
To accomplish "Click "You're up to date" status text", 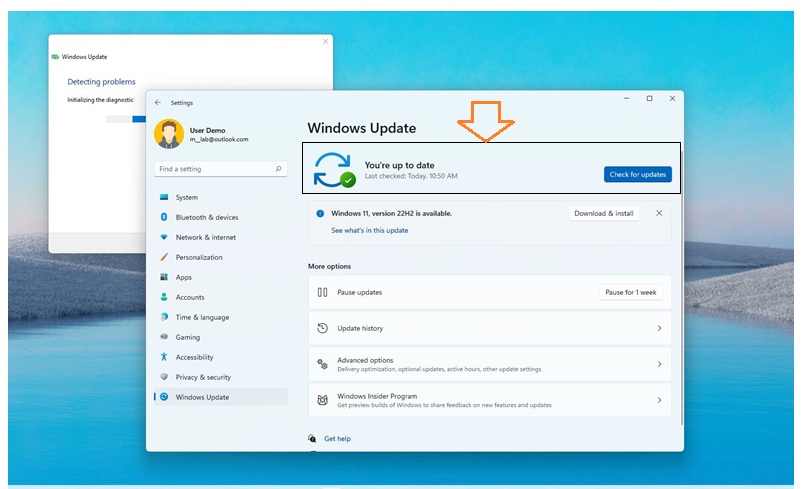I will [x=399, y=165].
